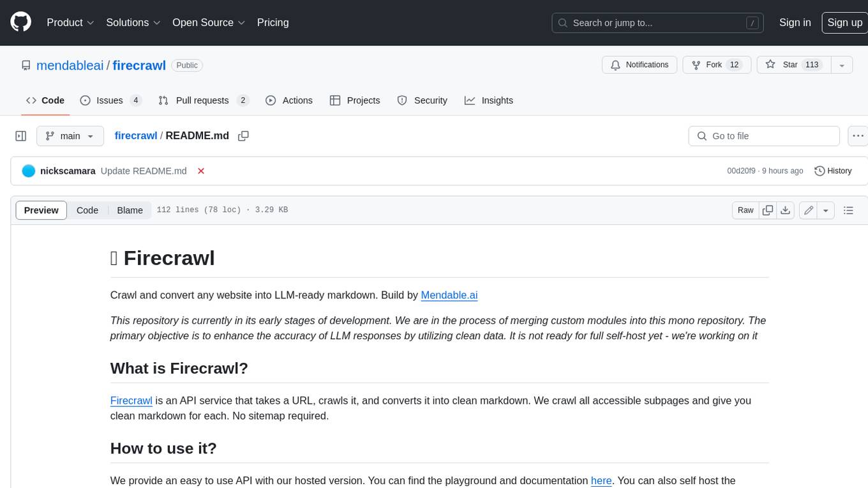Open the Sign up page
Image resolution: width=868 pixels, height=488 pixels.
(844, 22)
